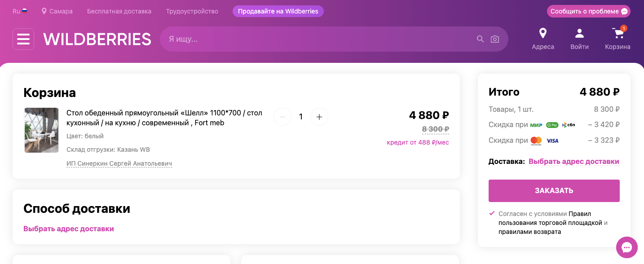Viewport: 644px width, 264px height.
Task: Click кредит от 488 ₽/мес
Action: (418, 142)
